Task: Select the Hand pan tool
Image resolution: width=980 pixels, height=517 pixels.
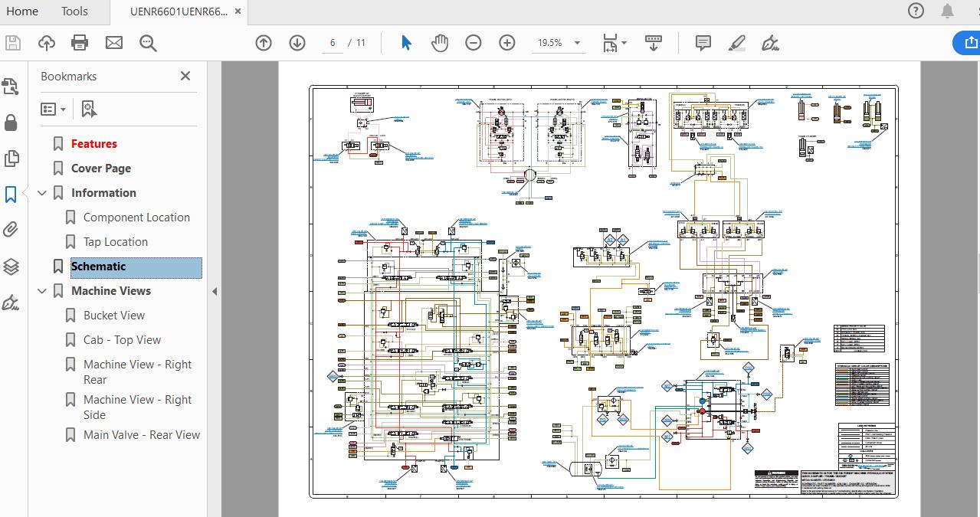Action: 439,43
